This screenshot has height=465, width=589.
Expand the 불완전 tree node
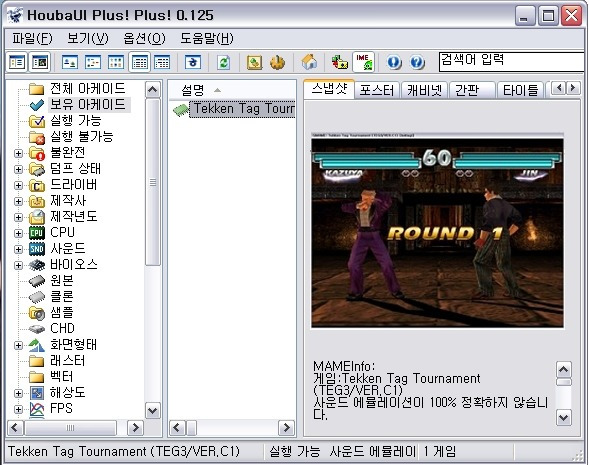18,153
